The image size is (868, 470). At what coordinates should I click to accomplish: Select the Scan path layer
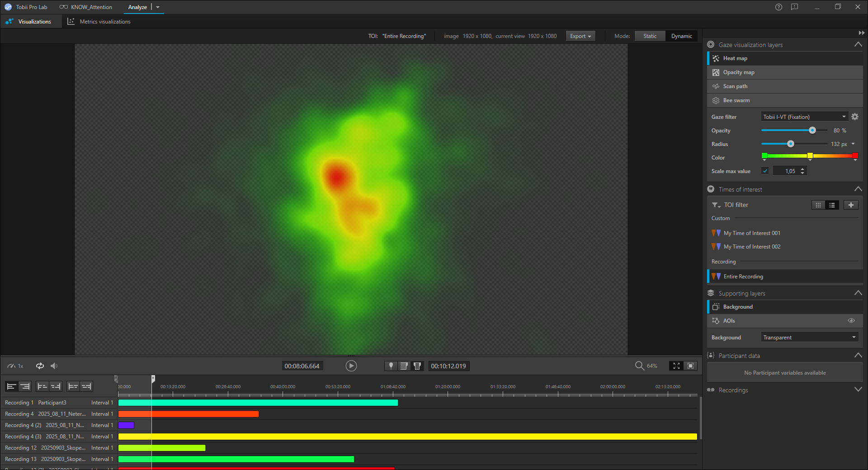[735, 86]
